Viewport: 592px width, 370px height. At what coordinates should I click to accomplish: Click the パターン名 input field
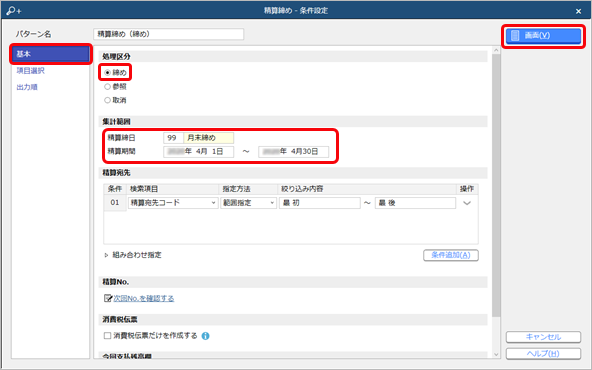coord(168,34)
